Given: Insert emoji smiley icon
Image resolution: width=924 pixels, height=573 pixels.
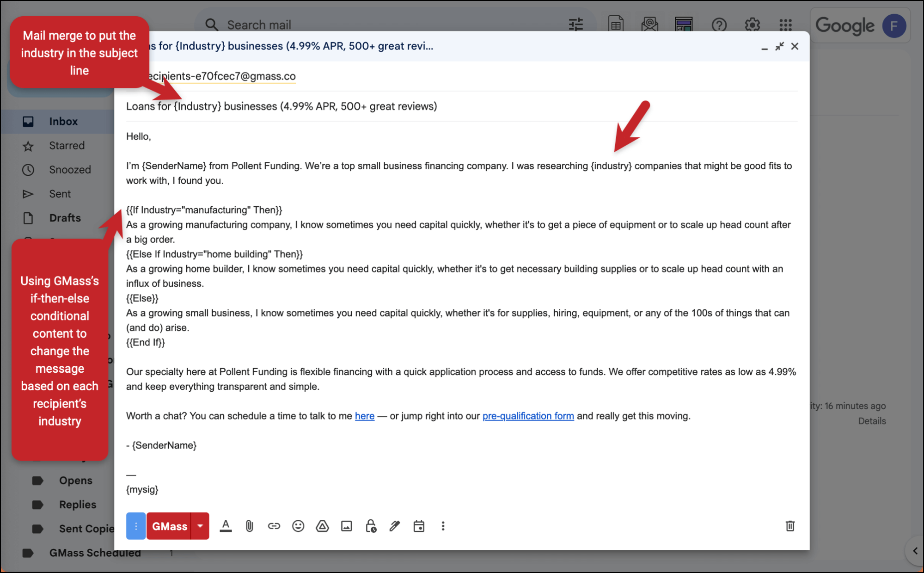Looking at the screenshot, I should (x=298, y=526).
